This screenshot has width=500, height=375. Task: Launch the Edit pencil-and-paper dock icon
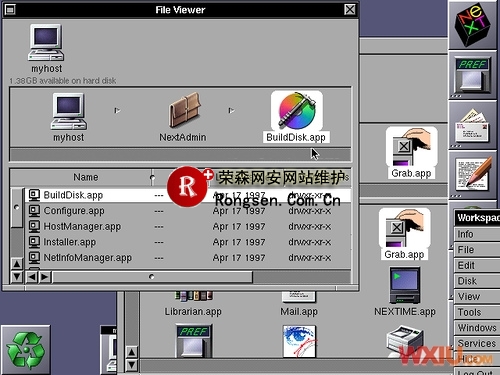coord(473,174)
